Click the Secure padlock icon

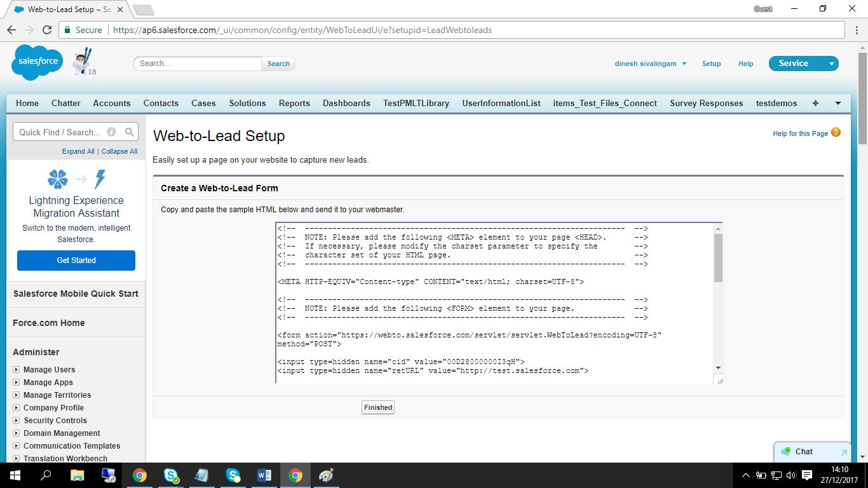[x=67, y=30]
